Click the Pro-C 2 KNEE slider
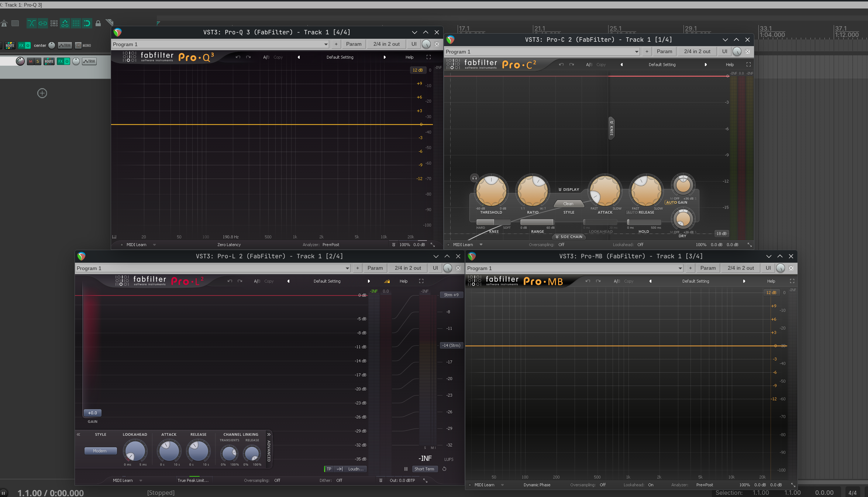 [x=494, y=222]
